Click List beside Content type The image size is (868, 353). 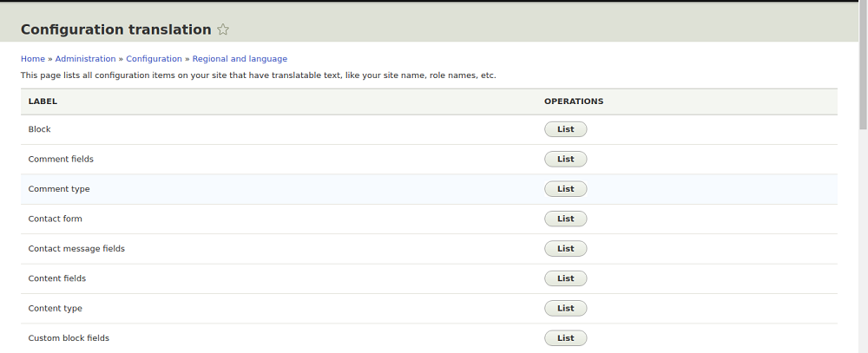565,308
